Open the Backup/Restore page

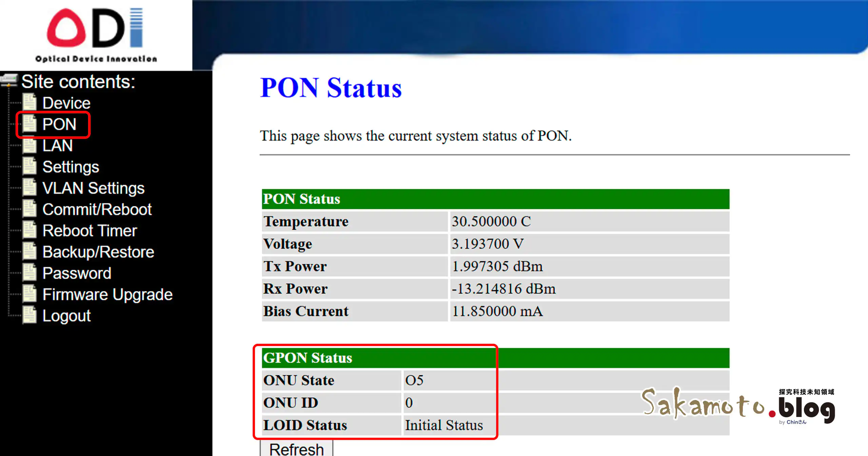click(98, 252)
